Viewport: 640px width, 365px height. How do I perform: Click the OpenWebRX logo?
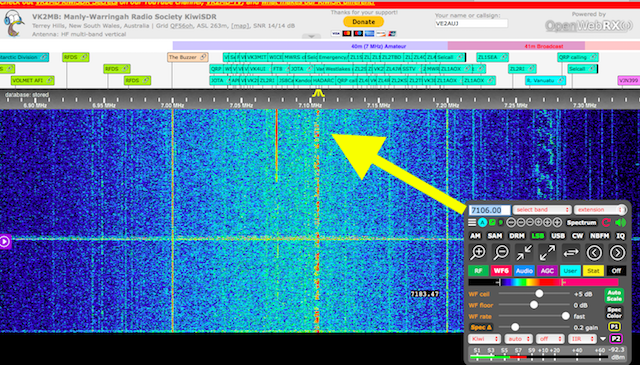pos(588,26)
